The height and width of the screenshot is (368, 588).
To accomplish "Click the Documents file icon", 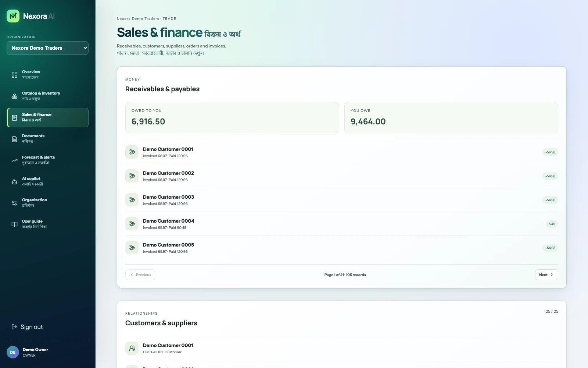I will coord(14,139).
